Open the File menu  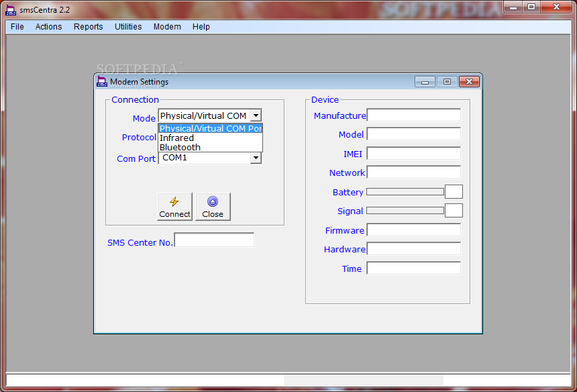(x=17, y=27)
